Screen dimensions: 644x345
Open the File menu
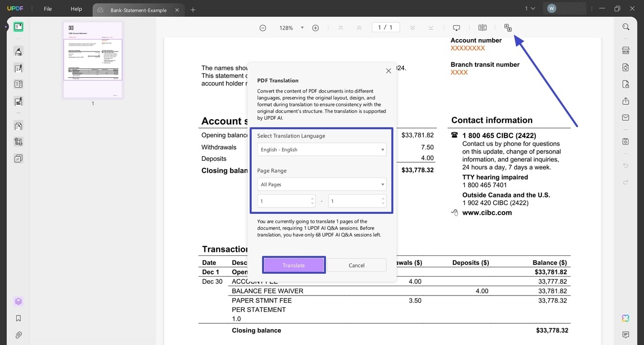tap(48, 9)
